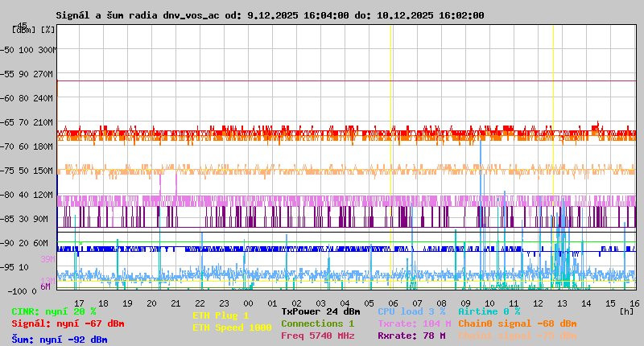Select the yellow ETH Plug legend entry
The height and width of the screenshot is (346, 644).
coord(221,315)
